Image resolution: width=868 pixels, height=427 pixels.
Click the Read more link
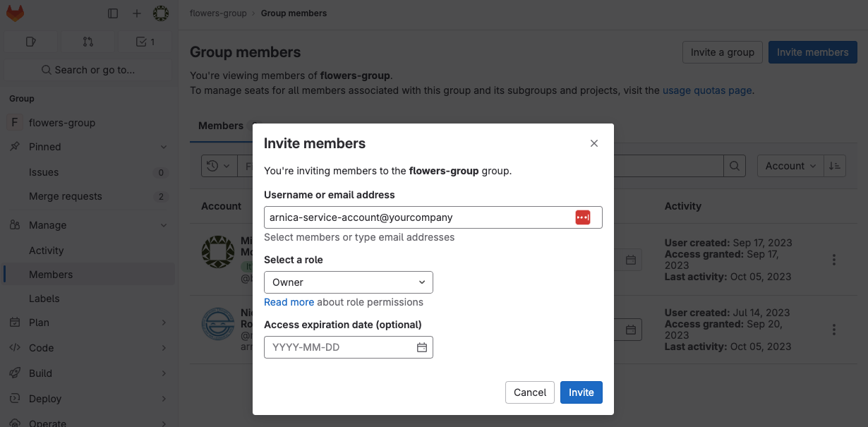(289, 302)
